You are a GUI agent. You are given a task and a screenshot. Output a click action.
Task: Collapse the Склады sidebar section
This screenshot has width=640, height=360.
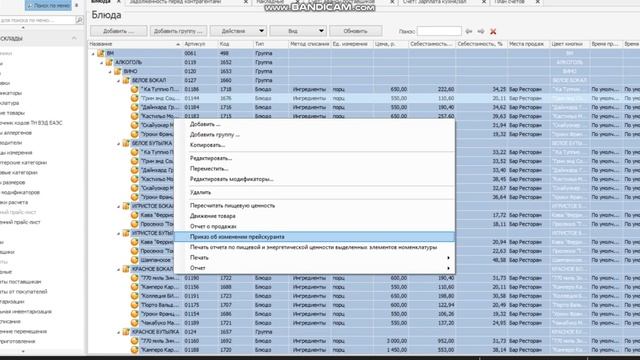coord(74,38)
